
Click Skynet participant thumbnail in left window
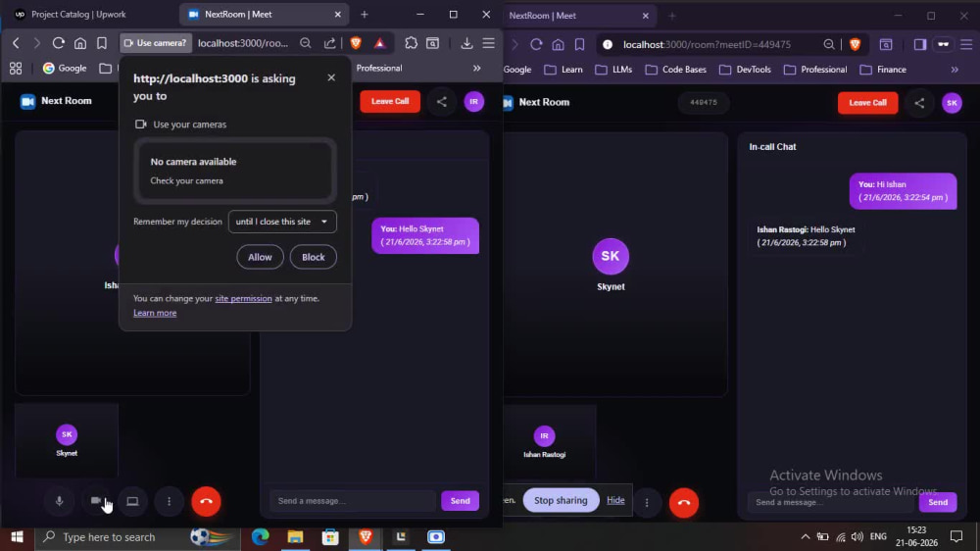(67, 440)
